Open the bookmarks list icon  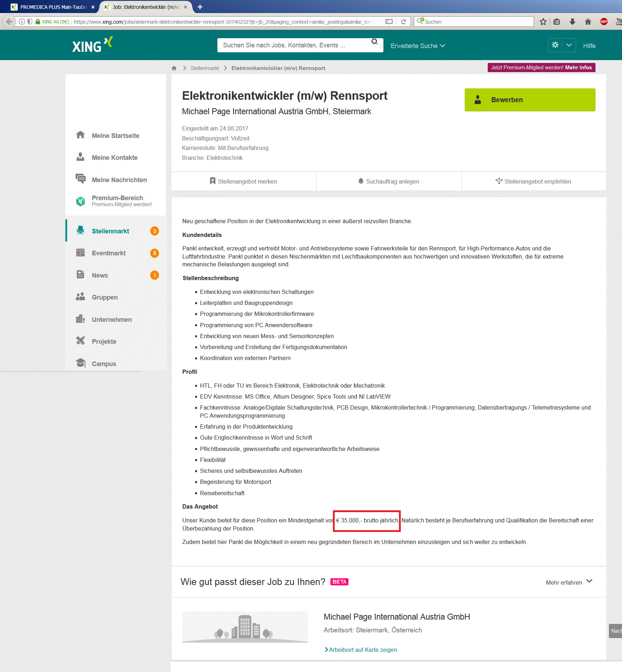tap(557, 22)
